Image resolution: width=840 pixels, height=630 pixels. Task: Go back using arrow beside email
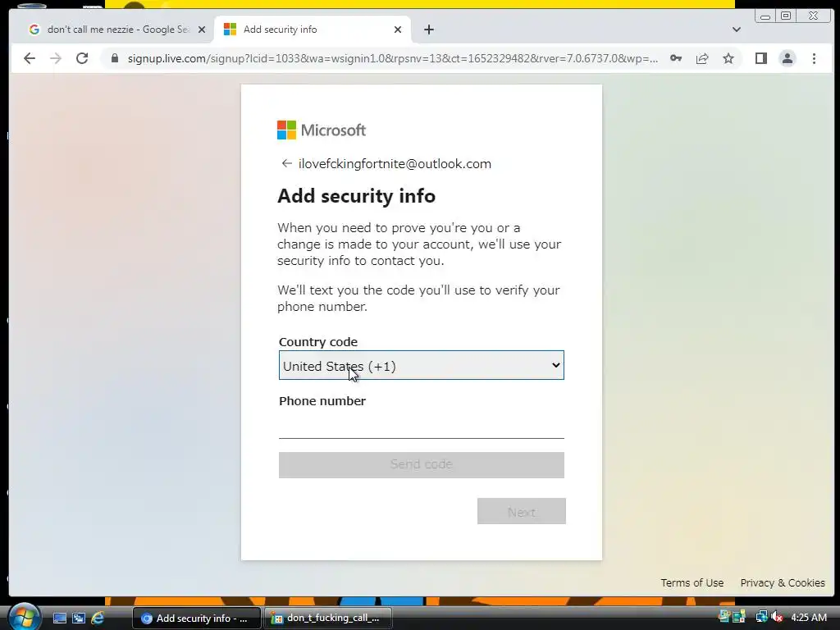click(x=286, y=163)
